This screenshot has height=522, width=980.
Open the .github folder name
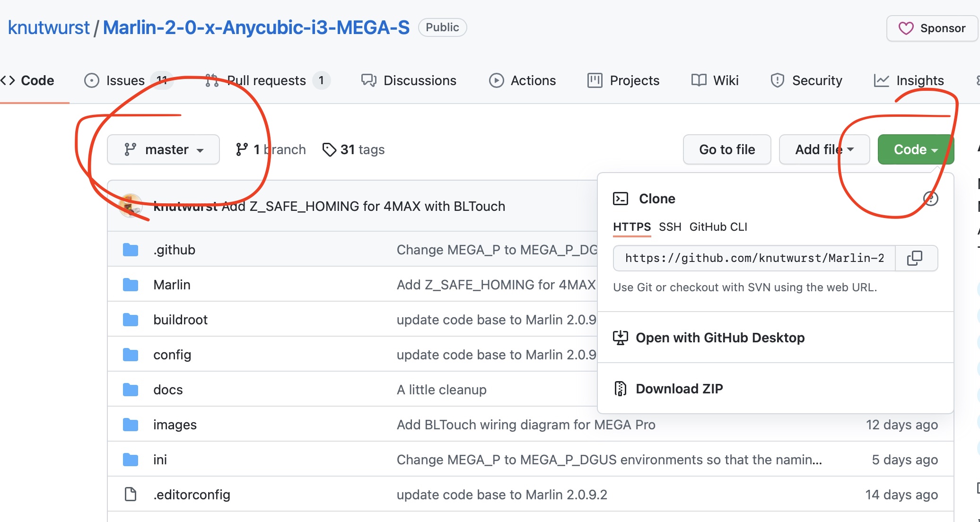[x=174, y=250]
